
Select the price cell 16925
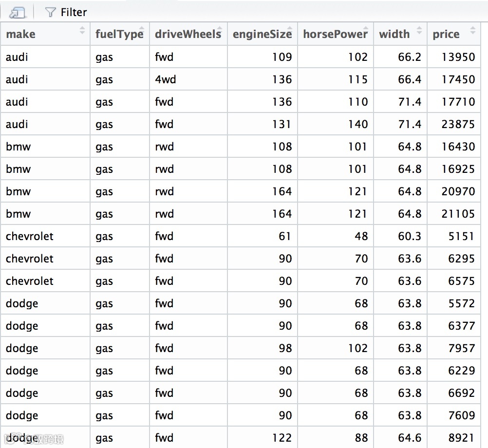(454, 169)
